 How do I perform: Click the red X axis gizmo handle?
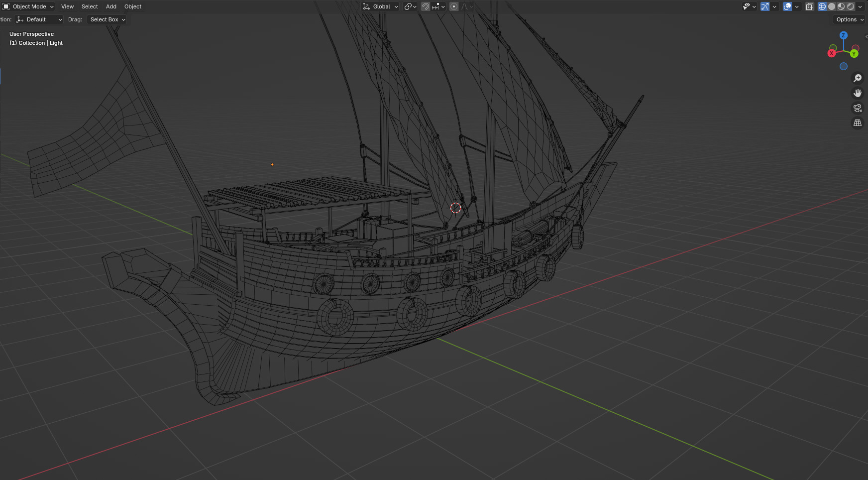pyautogui.click(x=832, y=53)
